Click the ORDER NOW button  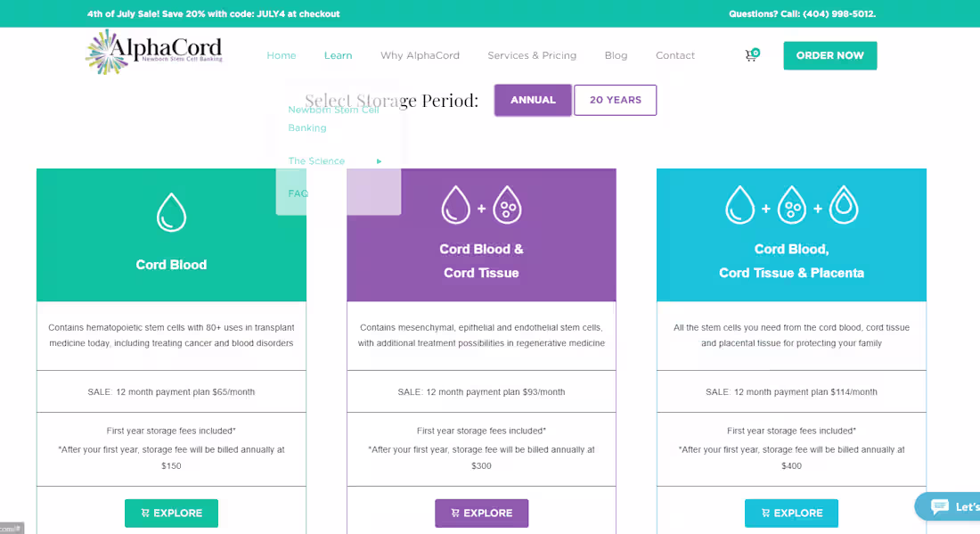click(x=829, y=54)
